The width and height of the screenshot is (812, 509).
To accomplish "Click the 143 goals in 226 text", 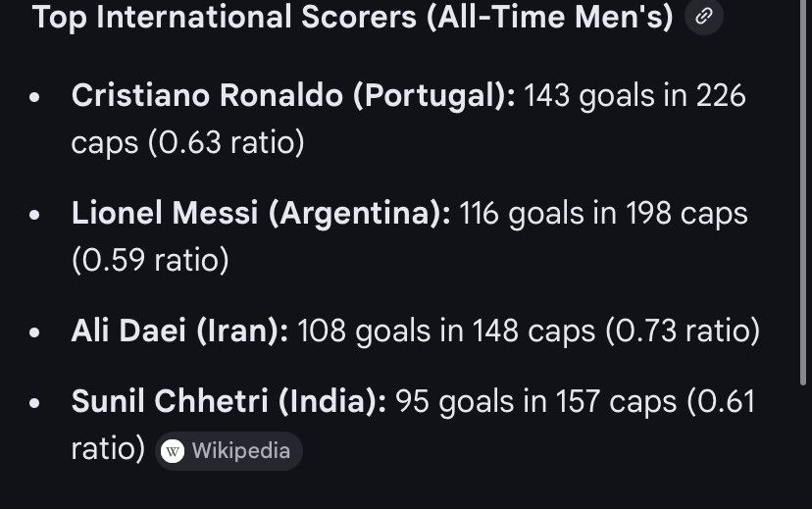I will coord(634,96).
